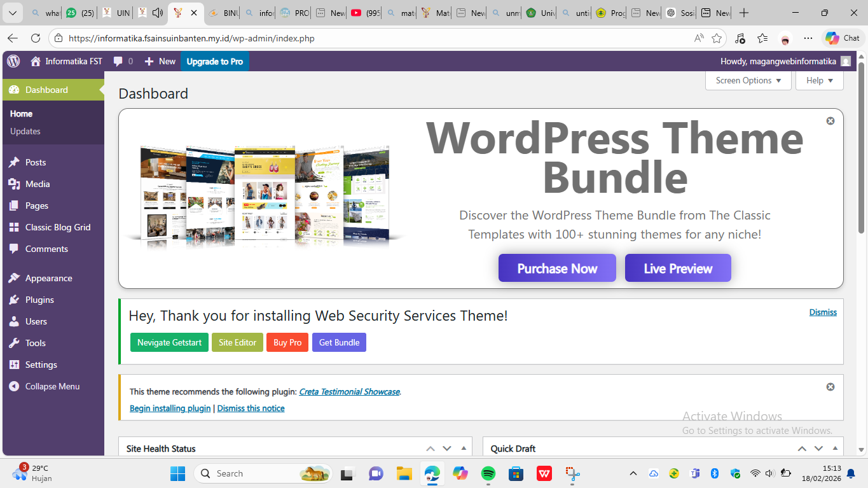Open the Copilot Chat button in Edge
The image size is (868, 488).
click(x=843, y=38)
